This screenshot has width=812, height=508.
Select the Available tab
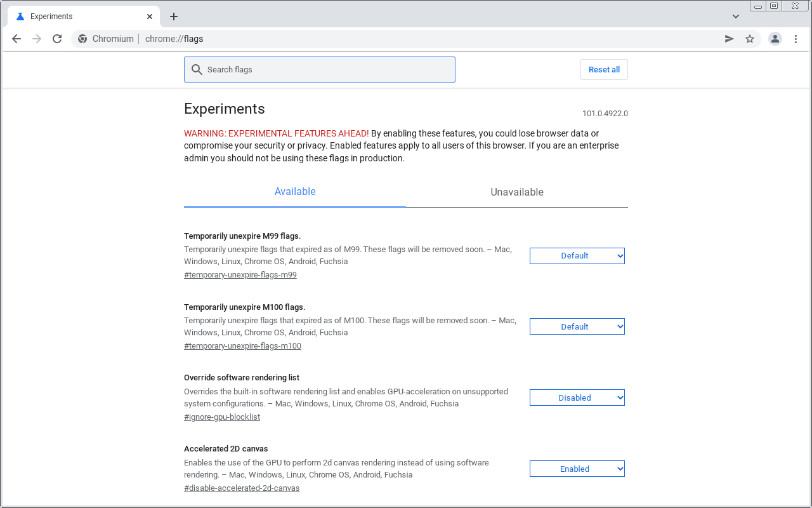295,191
